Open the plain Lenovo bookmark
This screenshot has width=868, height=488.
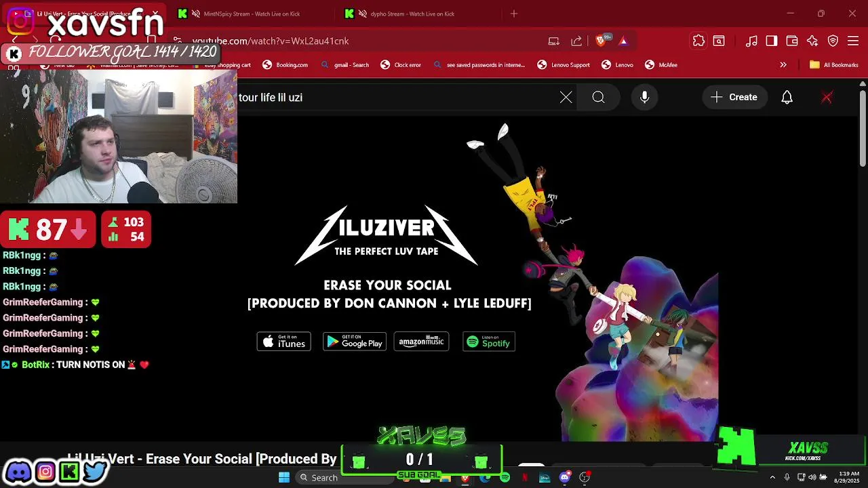(x=617, y=65)
